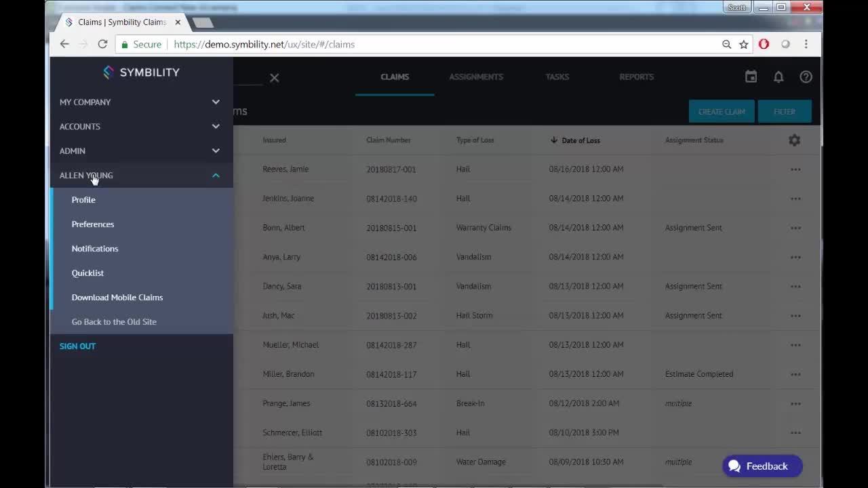This screenshot has height=488, width=868.
Task: Switch to the ASSIGNMENTS tab
Action: pos(476,77)
